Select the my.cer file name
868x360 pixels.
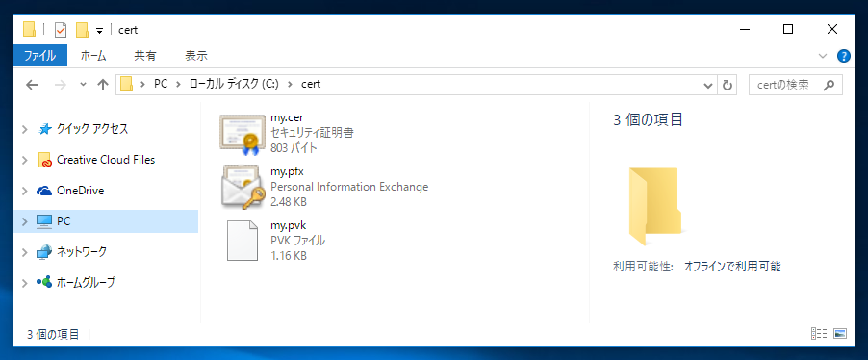pyautogui.click(x=287, y=117)
